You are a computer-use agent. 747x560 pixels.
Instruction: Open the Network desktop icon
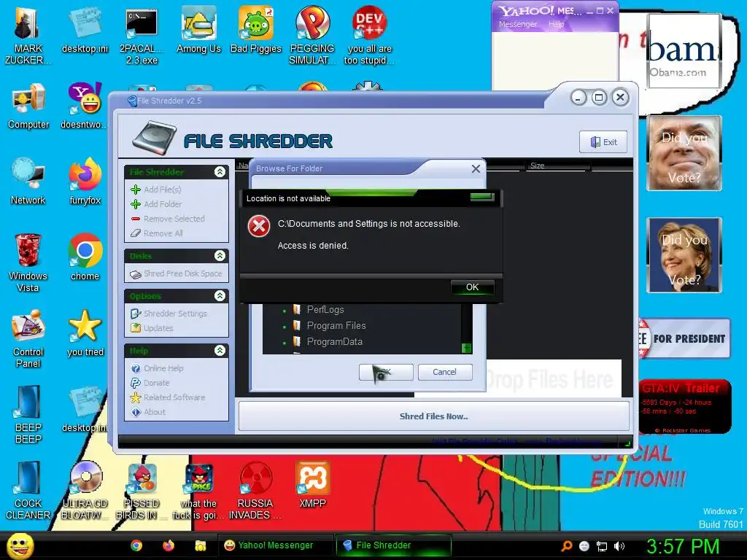point(28,182)
